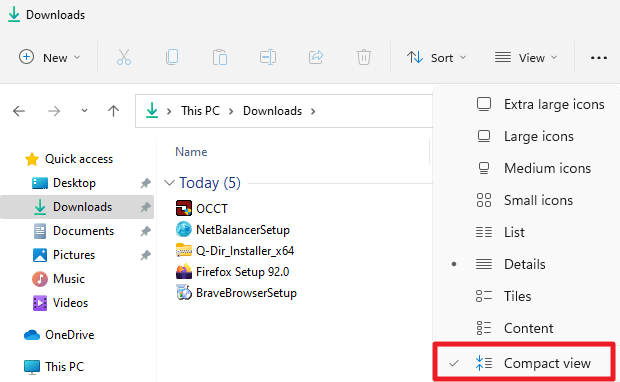Viewport: 620px width, 382px height.
Task: Click This PC in the address bar
Action: point(200,111)
